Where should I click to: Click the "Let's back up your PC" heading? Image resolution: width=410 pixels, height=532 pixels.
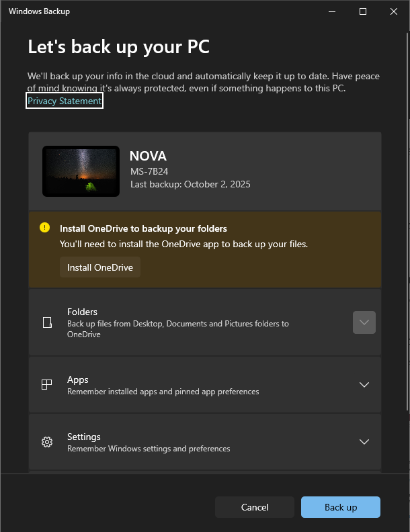click(118, 47)
